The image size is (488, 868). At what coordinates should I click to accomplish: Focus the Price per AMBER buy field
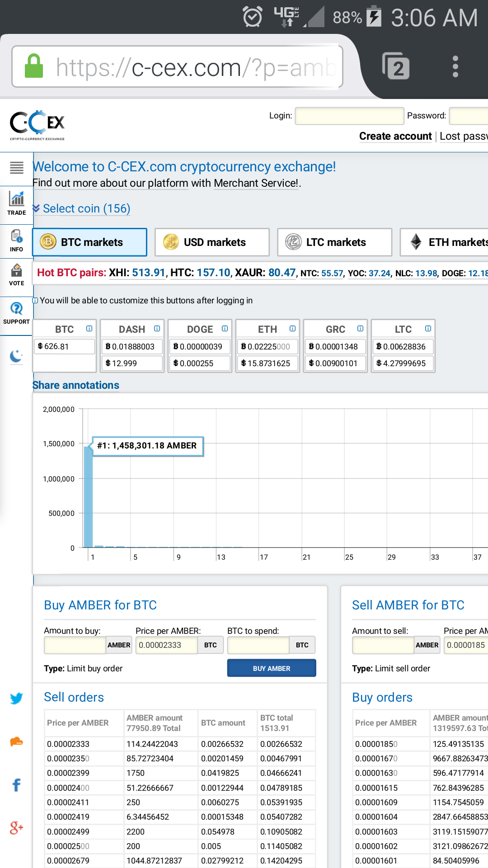(167, 645)
